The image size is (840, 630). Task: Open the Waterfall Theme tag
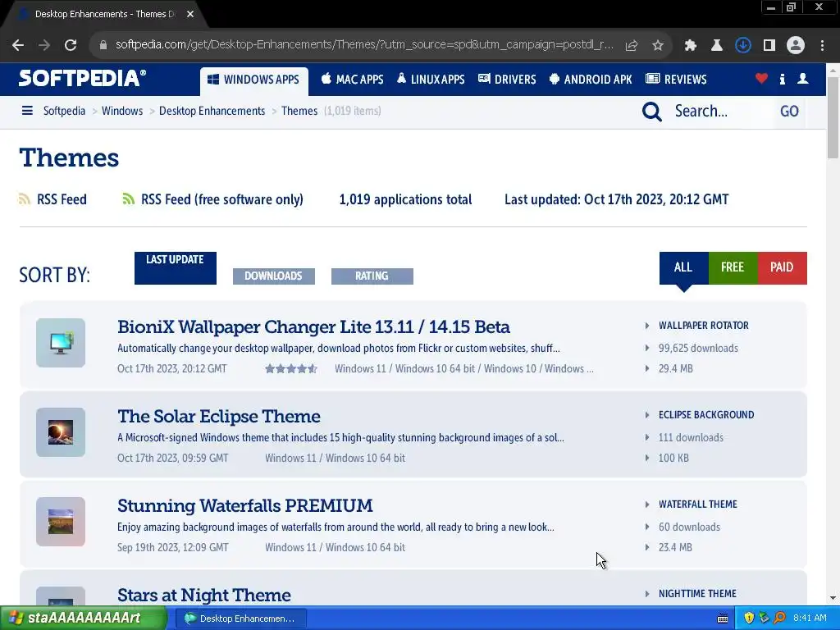click(697, 504)
